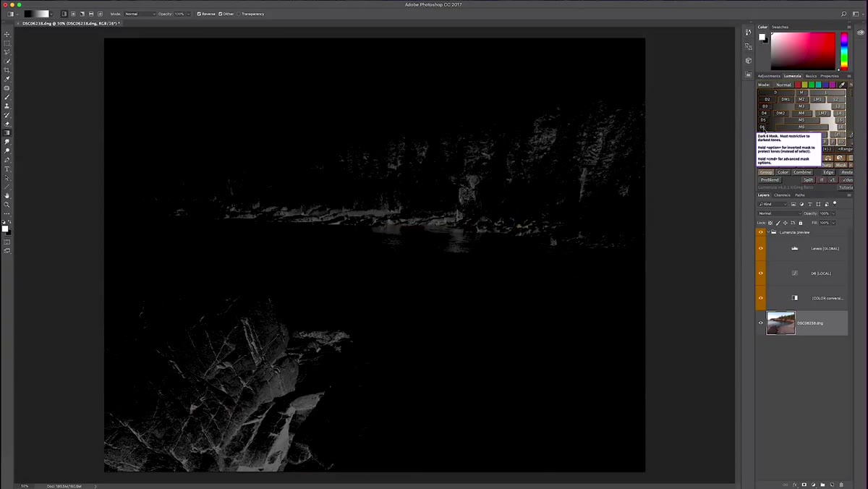Click the Lumenzia PreBlend button

pyautogui.click(x=770, y=179)
